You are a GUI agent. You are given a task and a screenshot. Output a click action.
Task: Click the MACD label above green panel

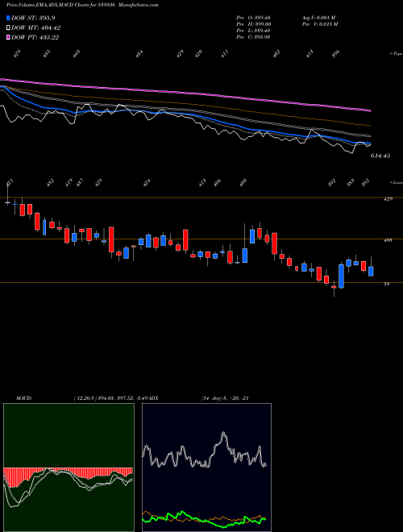(24, 398)
